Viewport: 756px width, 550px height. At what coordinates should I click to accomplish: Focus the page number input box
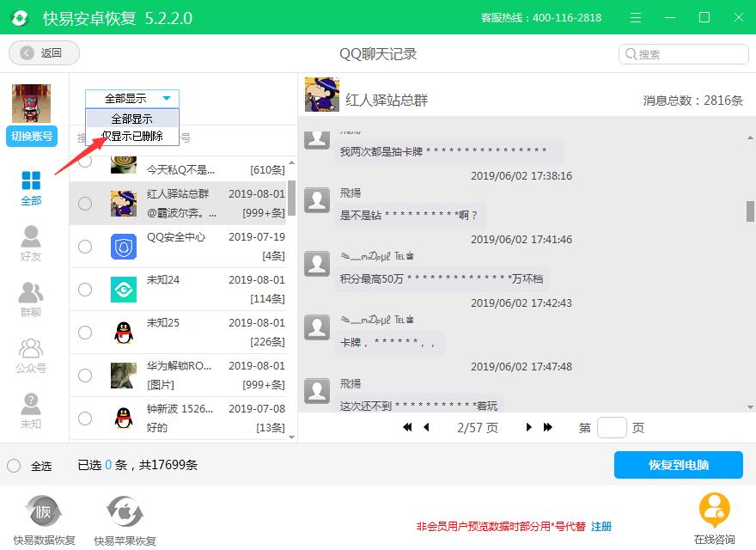tap(612, 427)
